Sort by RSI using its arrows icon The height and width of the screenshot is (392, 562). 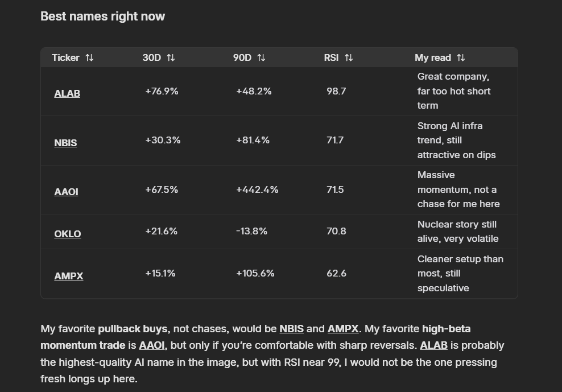pos(349,58)
